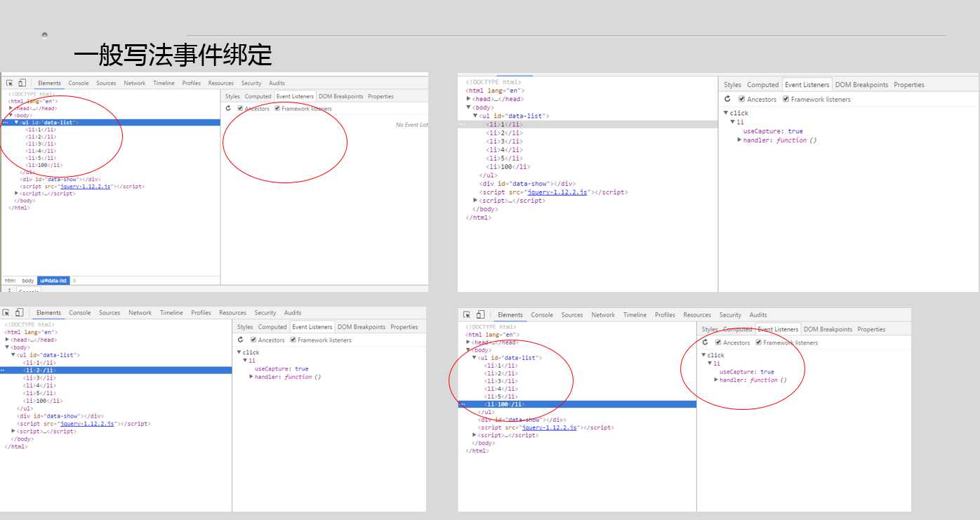Open Sources tab where li 2 is highlighted

[x=110, y=312]
